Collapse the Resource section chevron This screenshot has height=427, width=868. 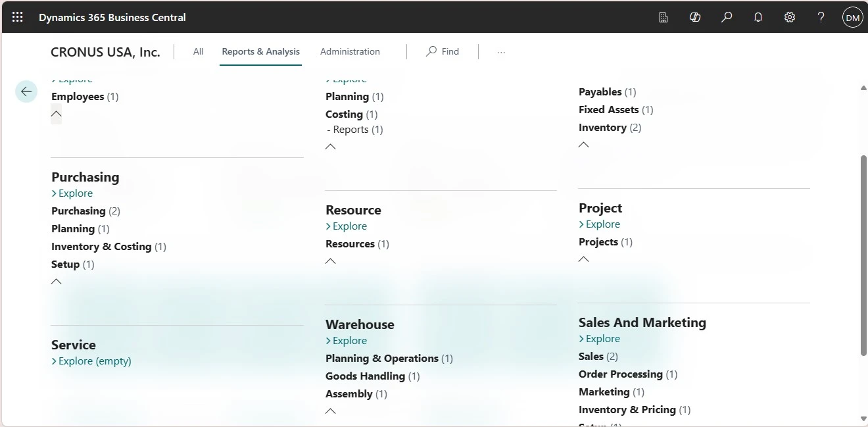pyautogui.click(x=331, y=261)
